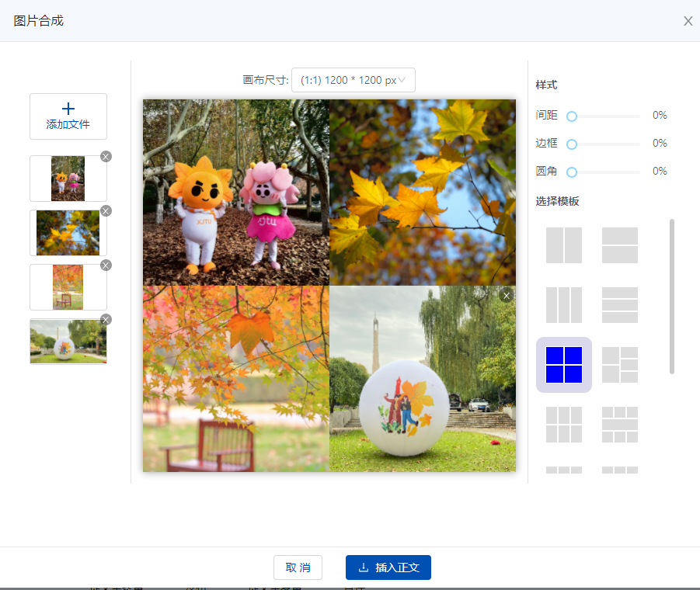Click the template list scrollbar

tap(672, 297)
